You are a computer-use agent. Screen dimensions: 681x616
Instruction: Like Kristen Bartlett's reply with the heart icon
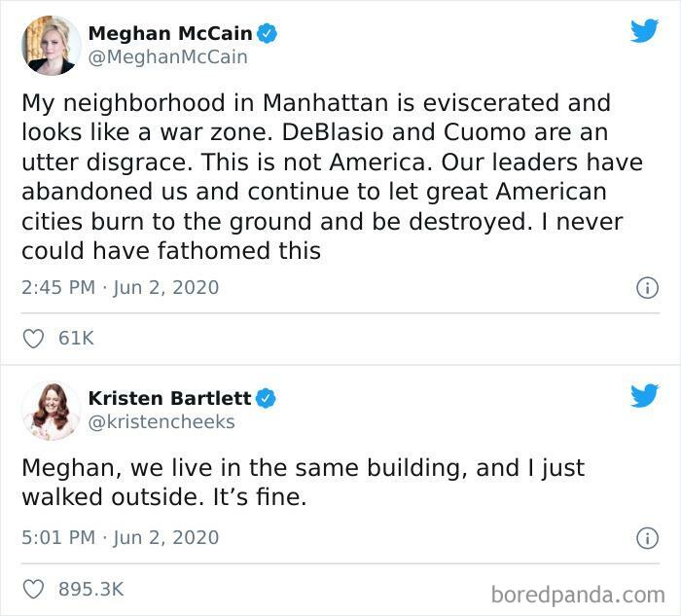[33, 589]
